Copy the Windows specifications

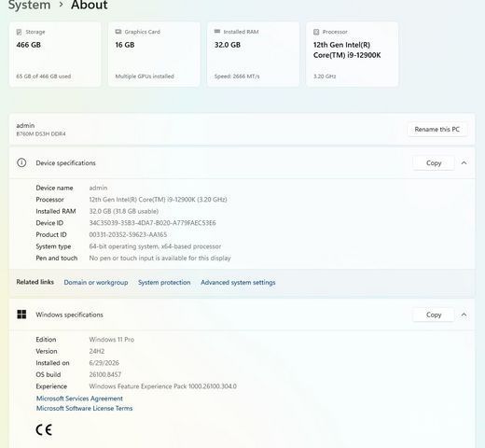434,315
